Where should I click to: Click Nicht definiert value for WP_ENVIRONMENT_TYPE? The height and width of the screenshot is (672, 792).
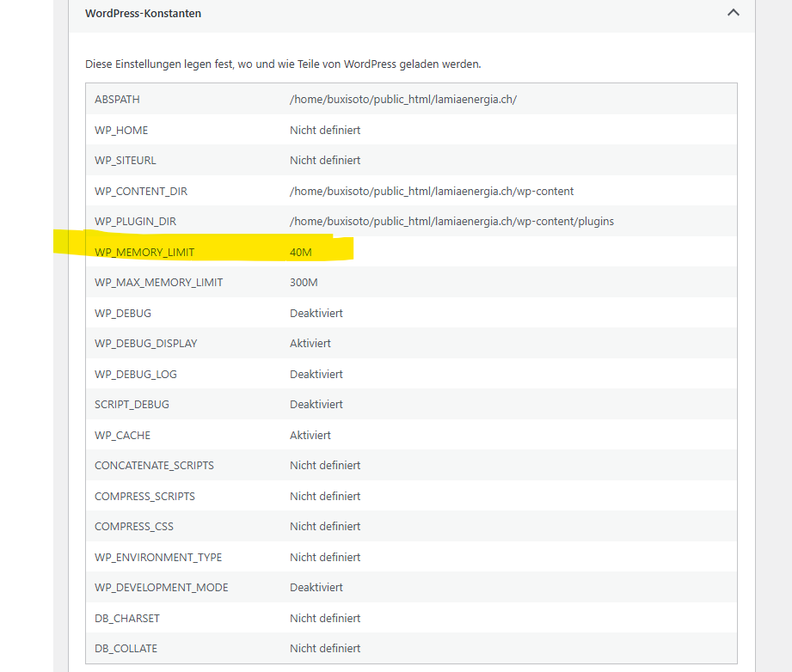click(325, 558)
